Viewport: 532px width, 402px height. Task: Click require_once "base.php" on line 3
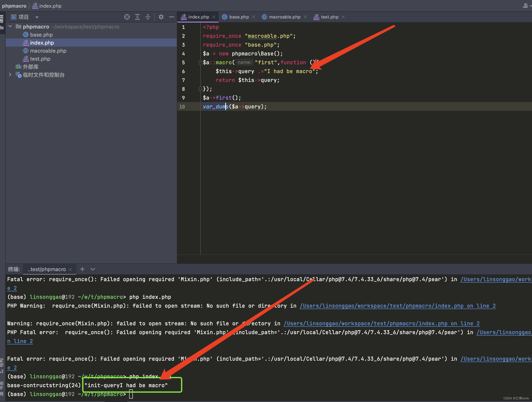click(241, 45)
